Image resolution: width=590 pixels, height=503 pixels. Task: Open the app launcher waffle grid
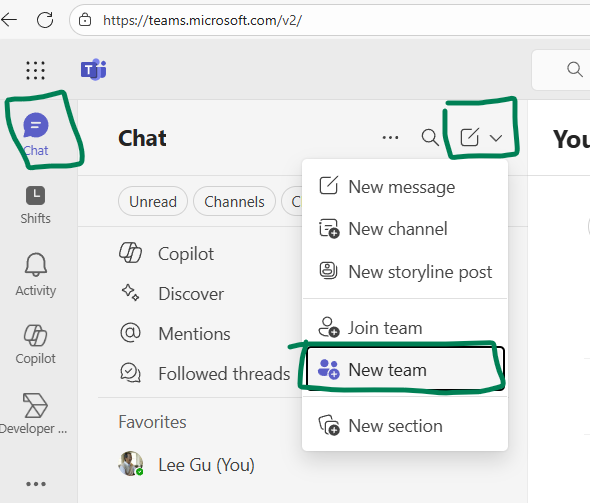35,70
